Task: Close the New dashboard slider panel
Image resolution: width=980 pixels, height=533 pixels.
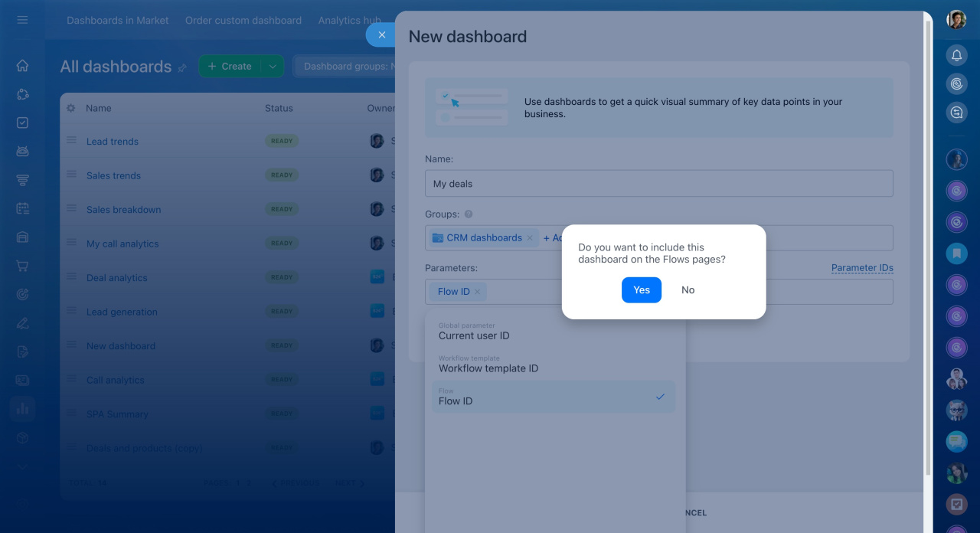Action: (x=381, y=34)
